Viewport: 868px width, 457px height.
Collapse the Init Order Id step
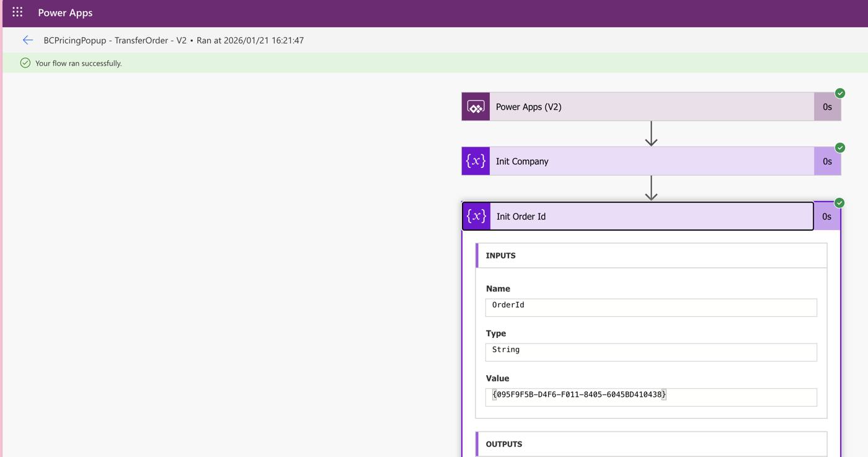(x=638, y=216)
